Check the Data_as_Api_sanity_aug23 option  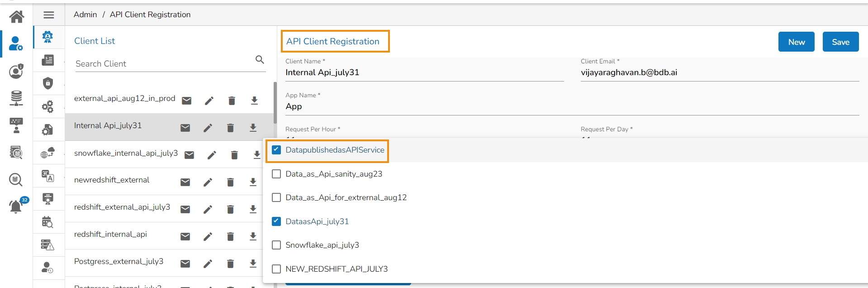276,174
